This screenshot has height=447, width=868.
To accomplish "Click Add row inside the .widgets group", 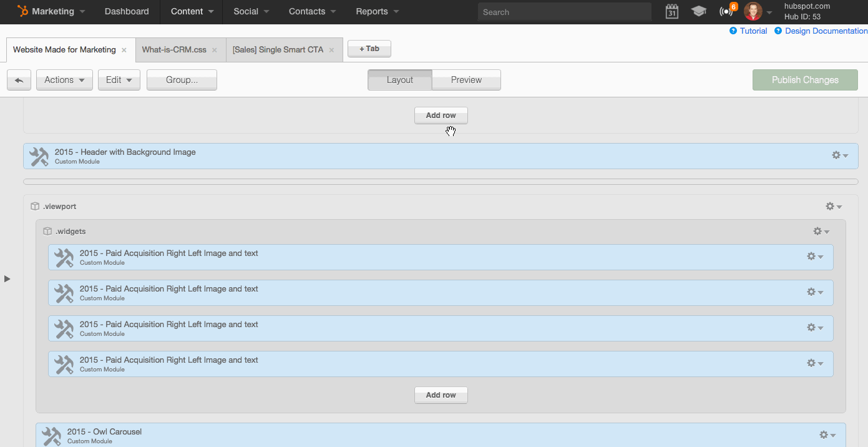I will pyautogui.click(x=441, y=395).
